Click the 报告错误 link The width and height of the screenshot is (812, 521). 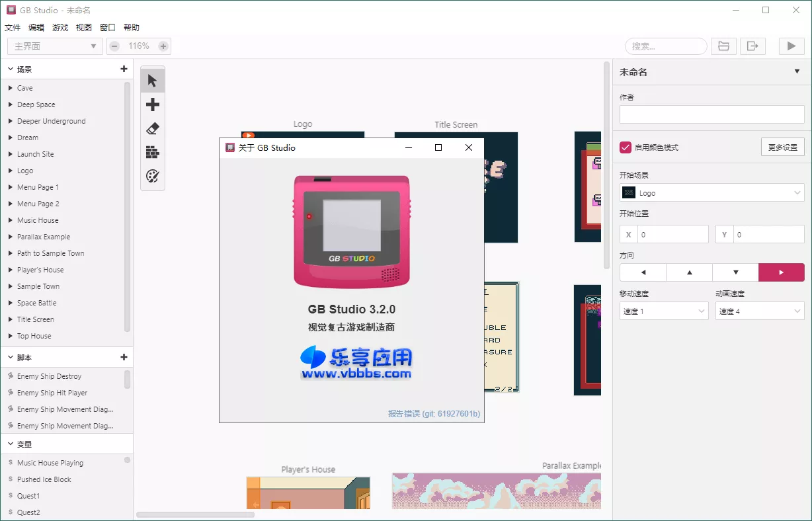coord(434,414)
